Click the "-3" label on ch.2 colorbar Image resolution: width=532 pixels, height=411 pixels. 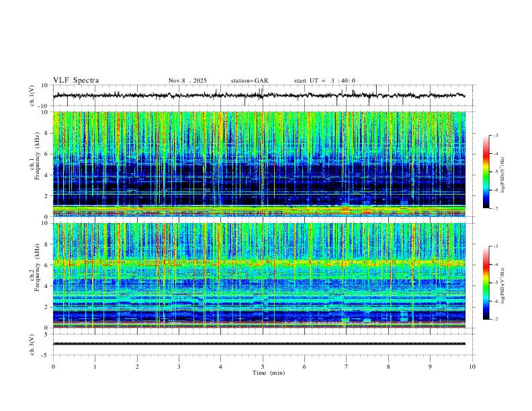(x=496, y=246)
